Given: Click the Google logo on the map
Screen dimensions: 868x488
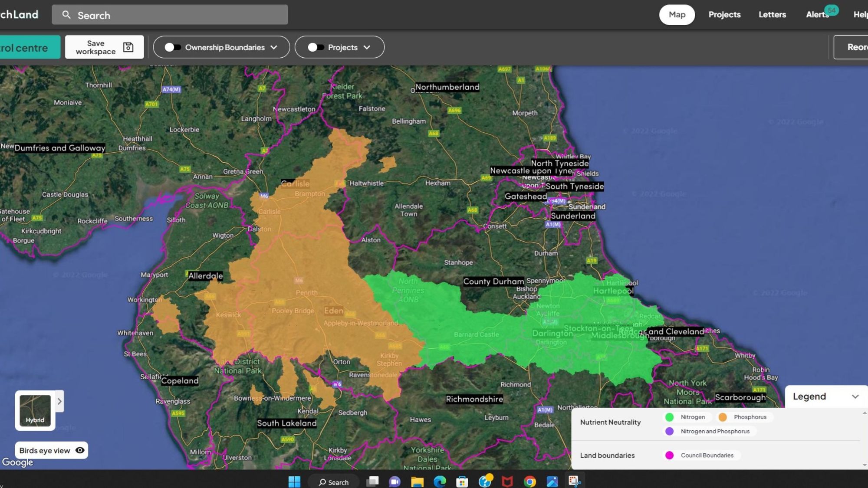Looking at the screenshot, I should (x=18, y=462).
